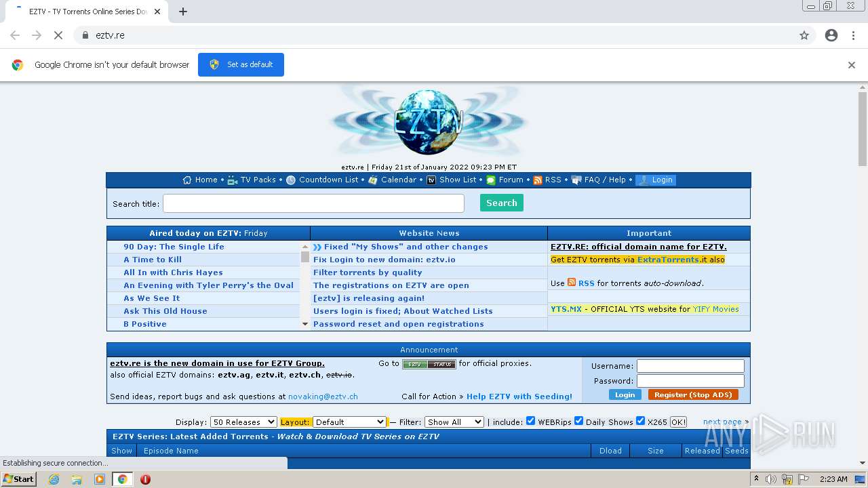Screen dimensions: 868x488
Task: Click the address bar showing eztv.re
Action: click(434, 35)
